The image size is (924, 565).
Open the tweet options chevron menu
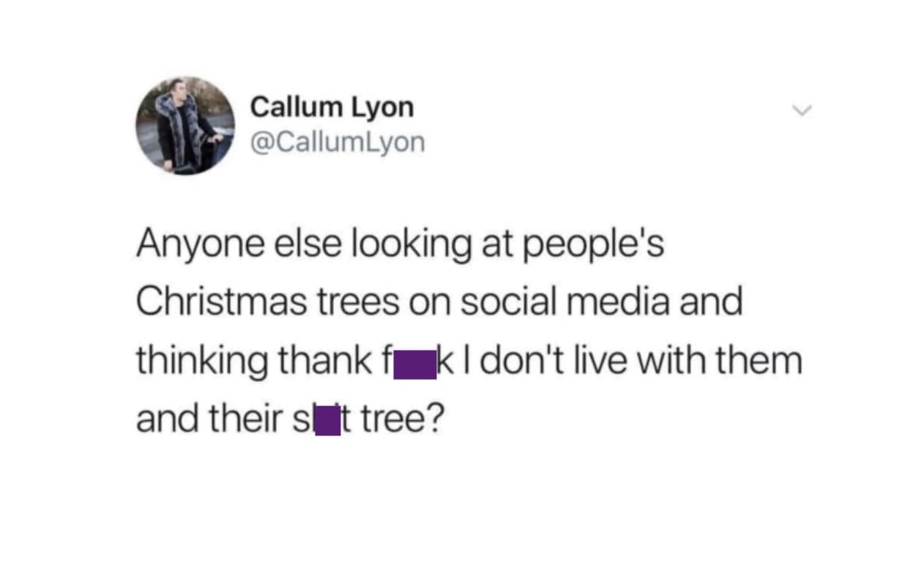click(x=803, y=111)
